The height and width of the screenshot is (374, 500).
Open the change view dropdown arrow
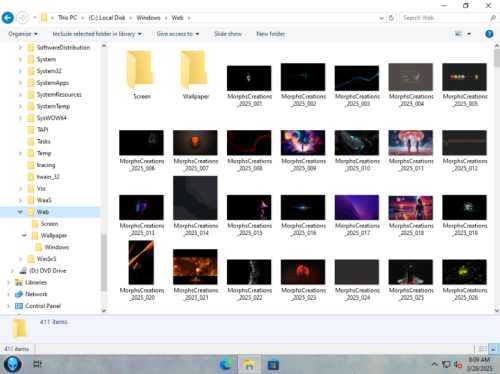coord(469,34)
